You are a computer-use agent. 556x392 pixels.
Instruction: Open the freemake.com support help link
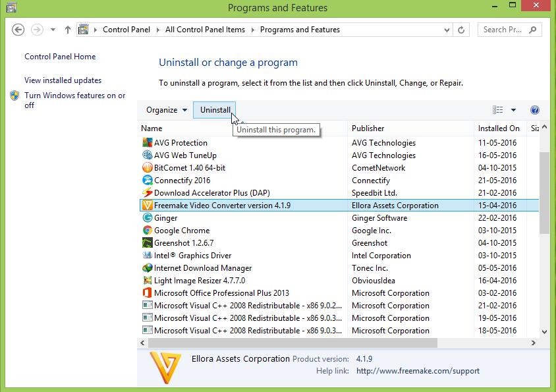click(x=418, y=371)
